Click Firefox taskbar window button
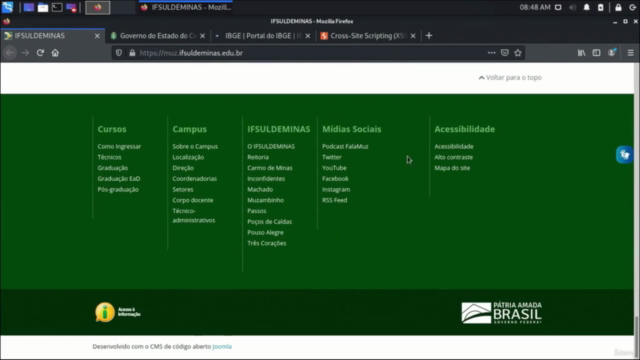This screenshot has width=640, height=360. (186, 7)
